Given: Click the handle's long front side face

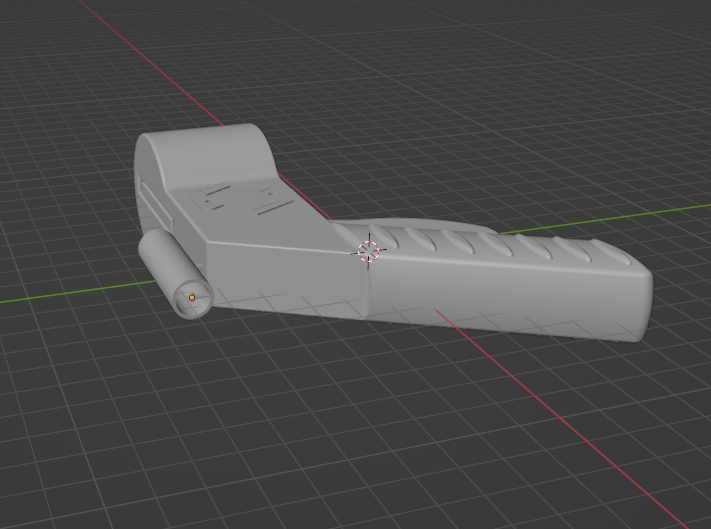Looking at the screenshot, I should (x=503, y=297).
